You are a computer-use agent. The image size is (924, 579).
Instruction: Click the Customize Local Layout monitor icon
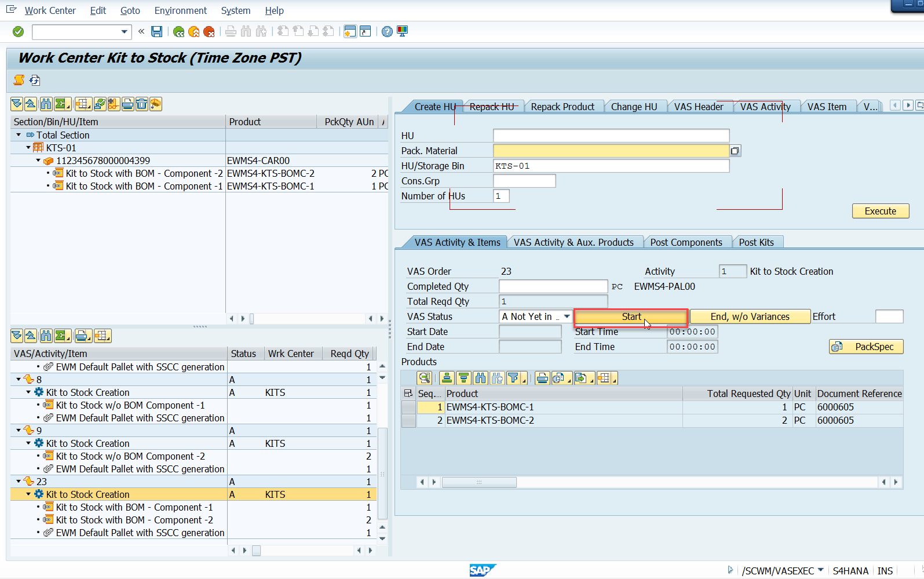coord(402,31)
